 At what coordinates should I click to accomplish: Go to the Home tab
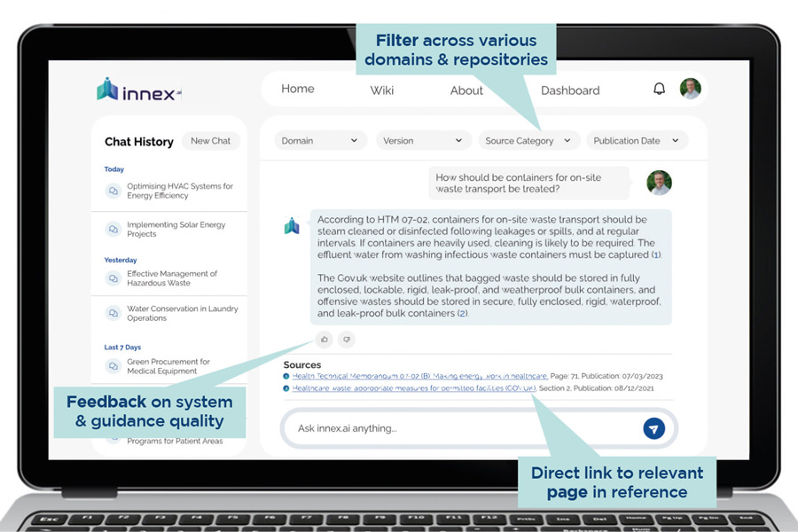point(298,89)
